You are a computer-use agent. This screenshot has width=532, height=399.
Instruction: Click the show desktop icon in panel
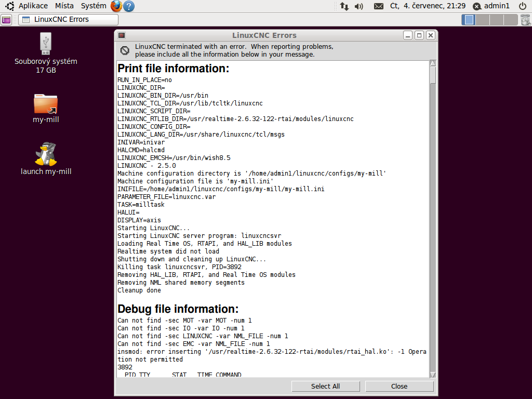pos(6,20)
